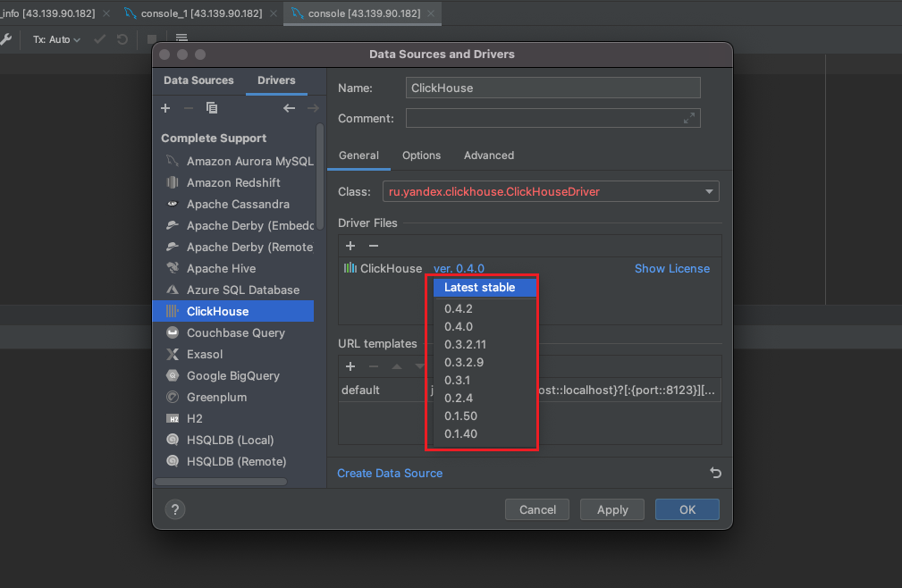Choose version 0.4.2 from the list

[x=485, y=308]
